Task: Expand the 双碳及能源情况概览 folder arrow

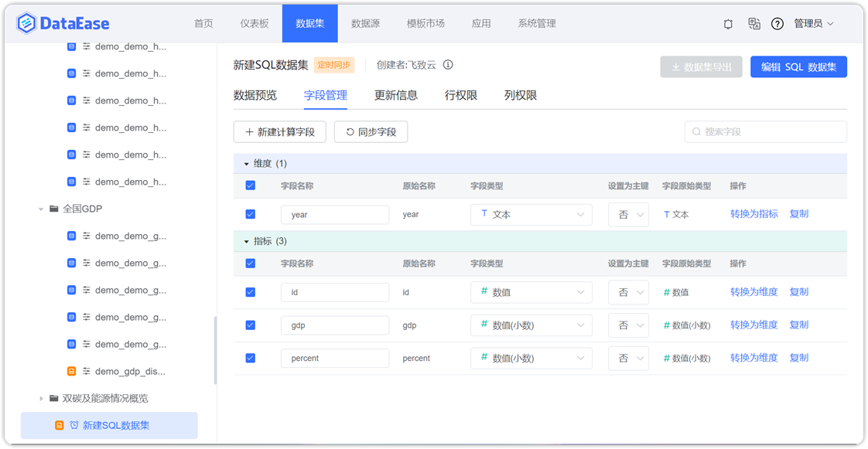Action: click(40, 398)
